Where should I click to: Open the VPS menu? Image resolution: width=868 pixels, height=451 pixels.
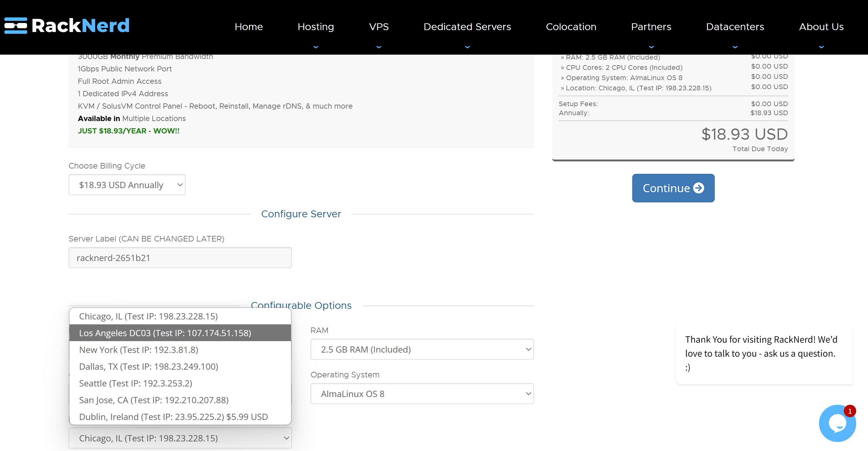click(379, 27)
